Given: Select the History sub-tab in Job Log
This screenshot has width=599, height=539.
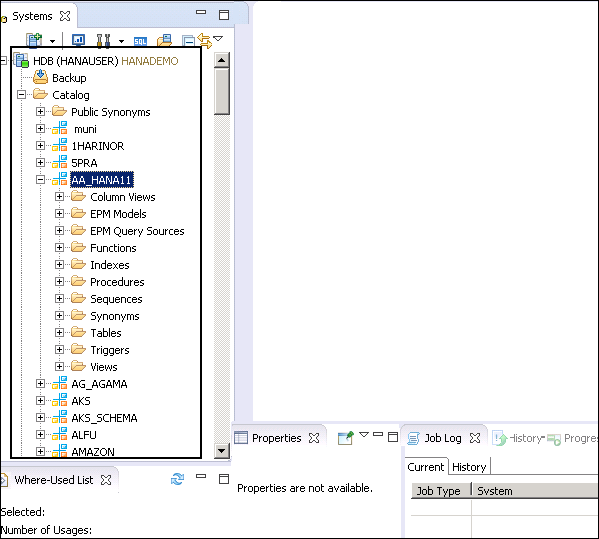Looking at the screenshot, I should [x=469, y=467].
